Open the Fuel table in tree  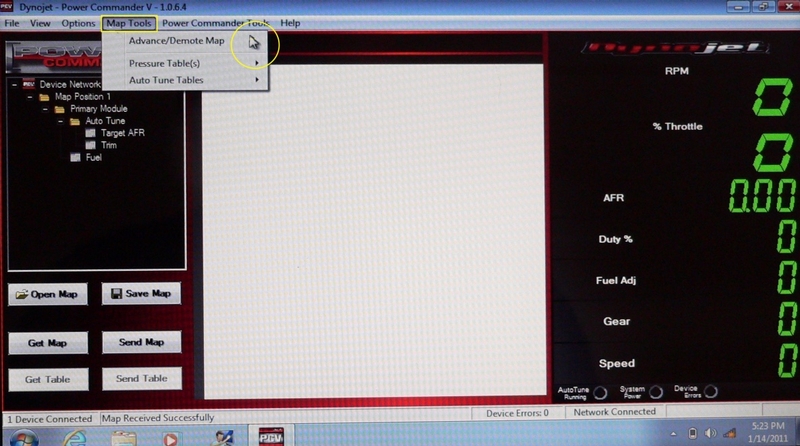click(76, 157)
